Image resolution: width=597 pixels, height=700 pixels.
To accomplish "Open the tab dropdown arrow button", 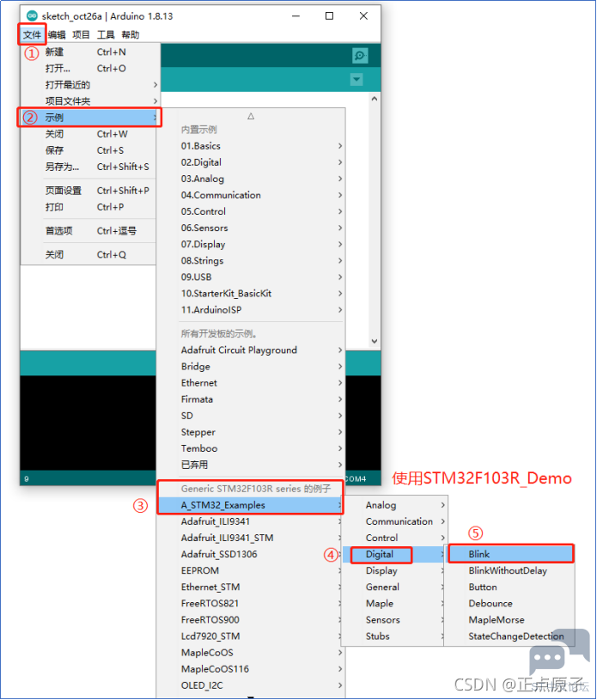I will [356, 80].
